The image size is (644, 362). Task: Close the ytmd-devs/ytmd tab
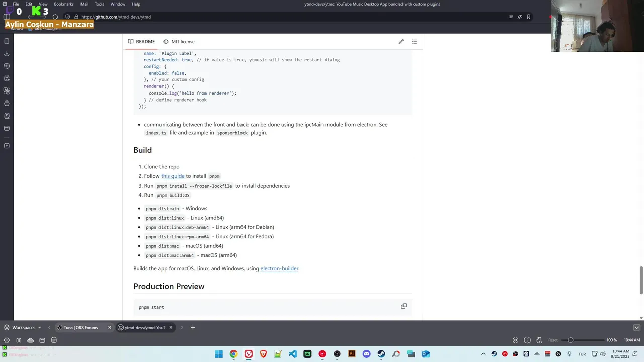click(171, 328)
